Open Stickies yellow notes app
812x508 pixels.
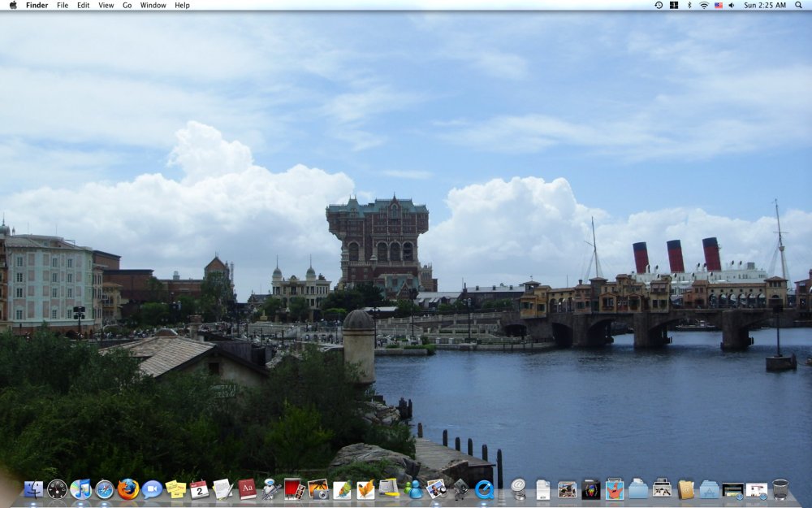pyautogui.click(x=175, y=489)
